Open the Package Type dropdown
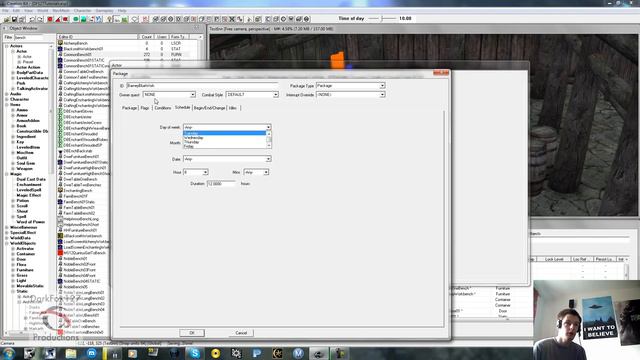This screenshot has height=360, width=640. (382, 86)
